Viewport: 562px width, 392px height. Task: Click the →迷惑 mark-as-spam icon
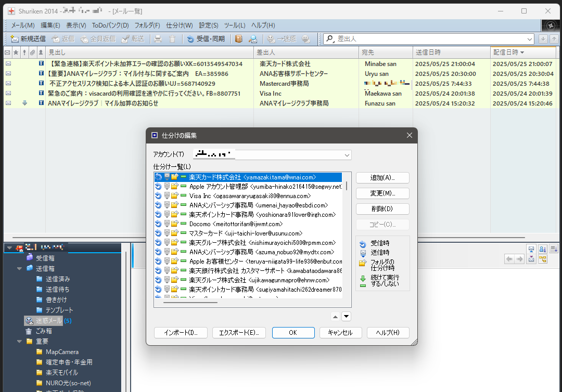[x=282, y=38]
